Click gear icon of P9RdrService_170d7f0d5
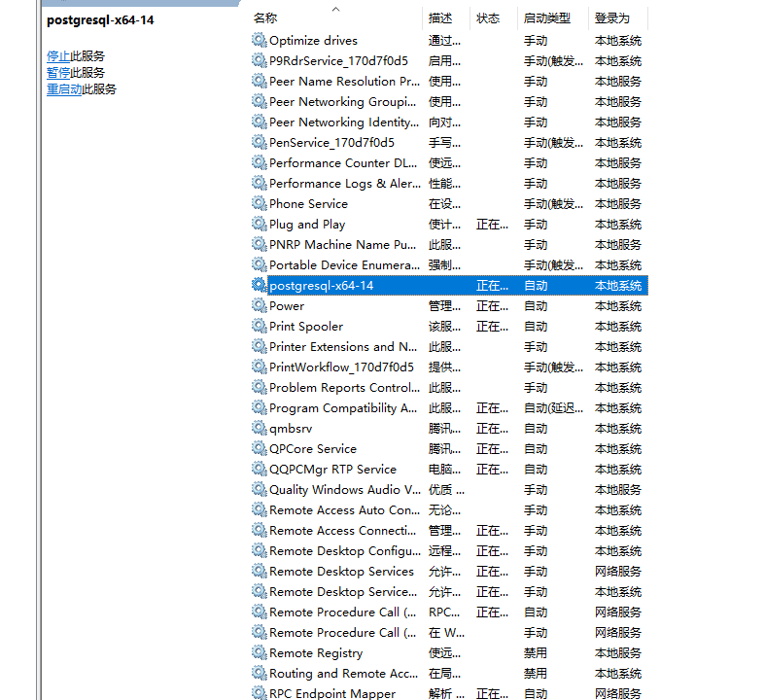The width and height of the screenshot is (765, 700). [x=260, y=60]
